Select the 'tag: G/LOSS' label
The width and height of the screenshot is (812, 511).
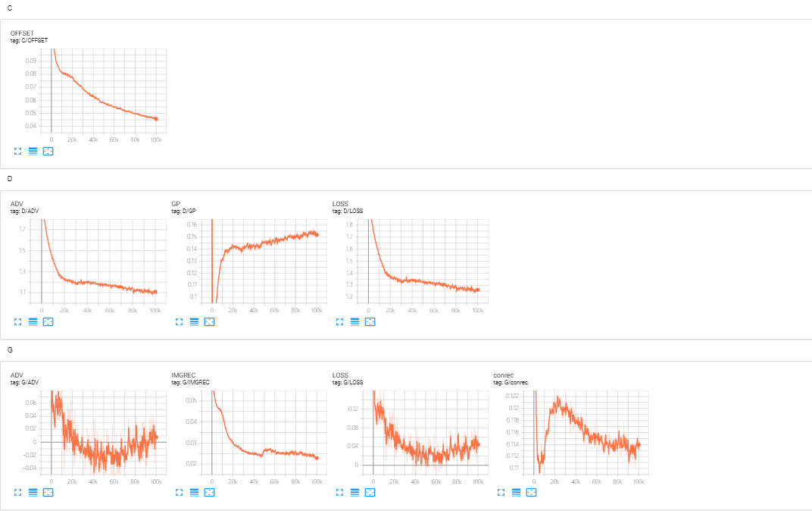click(x=348, y=382)
